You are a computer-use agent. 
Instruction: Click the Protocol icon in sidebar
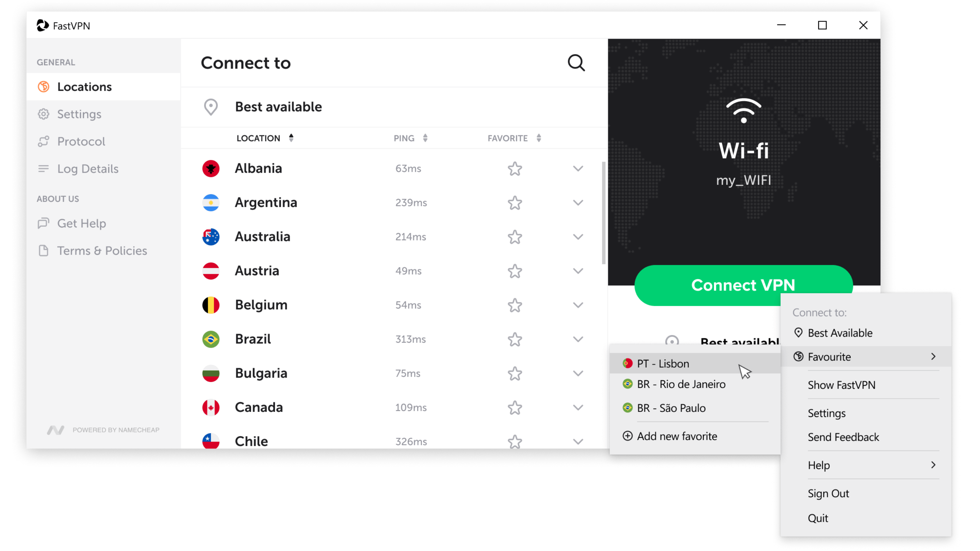[x=45, y=141]
